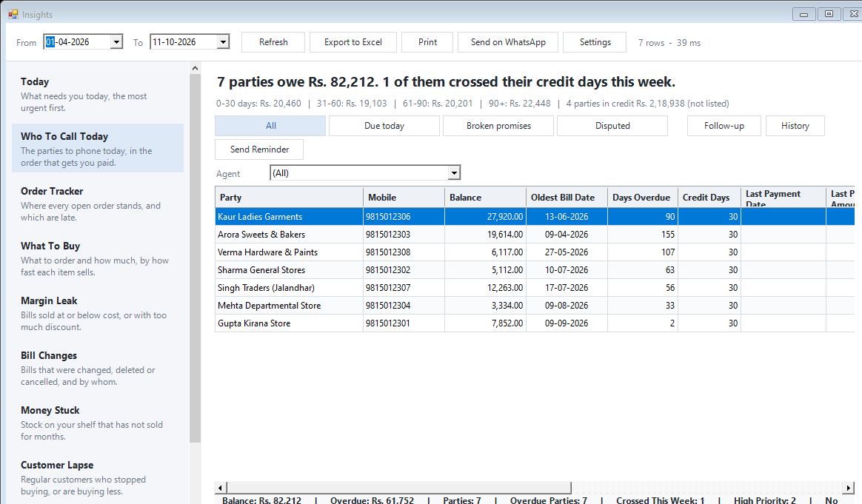Image resolution: width=862 pixels, height=504 pixels.
Task: Switch to Broken promises tab
Action: [498, 126]
